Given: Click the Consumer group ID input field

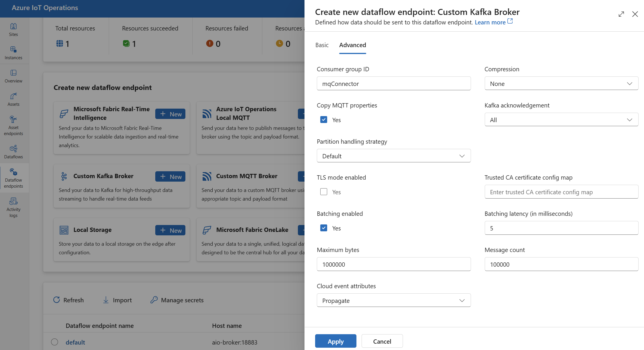Looking at the screenshot, I should [393, 83].
